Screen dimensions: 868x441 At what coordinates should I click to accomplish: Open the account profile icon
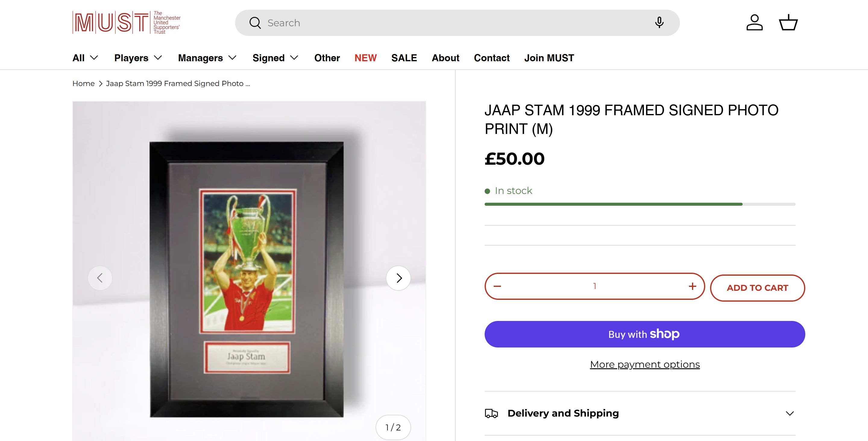point(754,23)
